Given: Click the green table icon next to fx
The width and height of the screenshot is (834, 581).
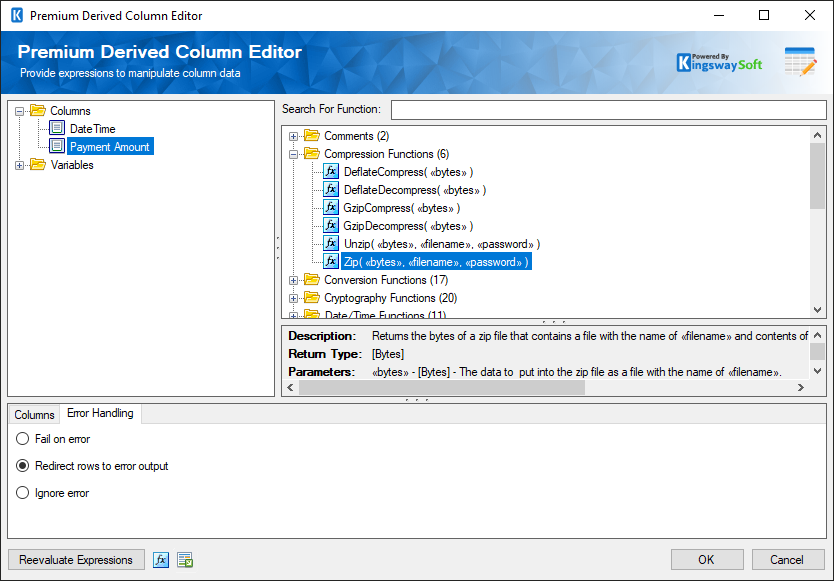Looking at the screenshot, I should [x=185, y=560].
